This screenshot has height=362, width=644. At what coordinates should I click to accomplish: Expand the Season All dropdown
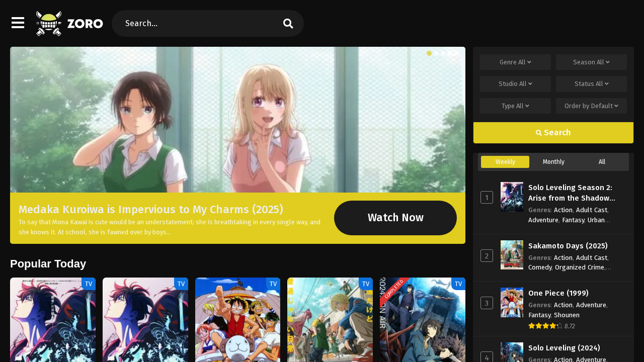click(x=591, y=62)
